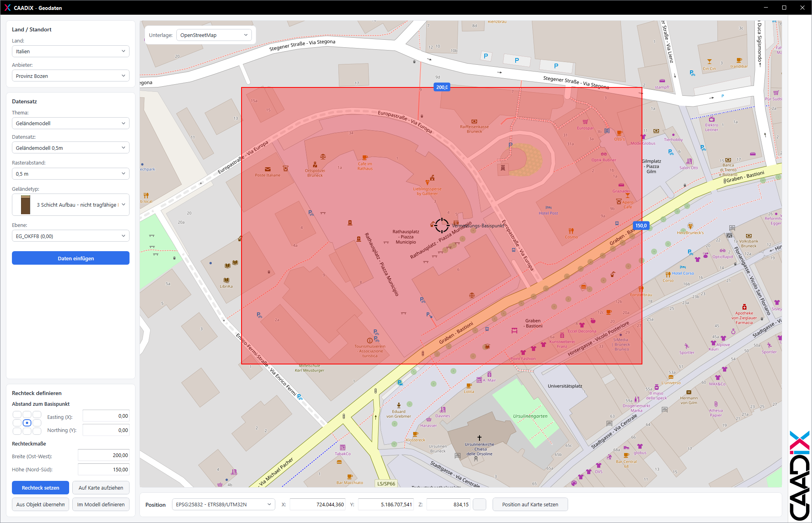Image resolution: width=812 pixels, height=523 pixels.
Task: Click the X position coordinate field
Action: [318, 504]
